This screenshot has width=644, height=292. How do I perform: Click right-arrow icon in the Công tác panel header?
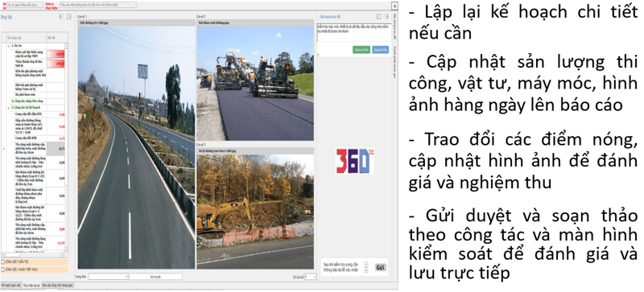coord(69,16)
